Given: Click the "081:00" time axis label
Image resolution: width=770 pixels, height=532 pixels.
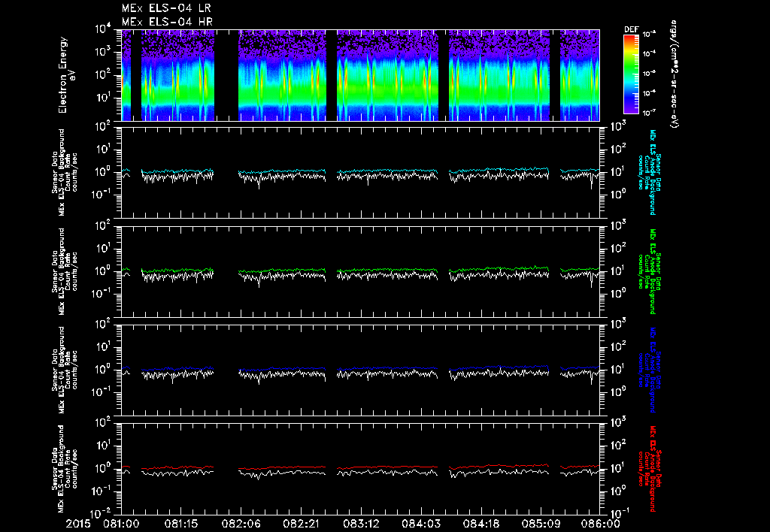Looking at the screenshot, I should point(121,524).
